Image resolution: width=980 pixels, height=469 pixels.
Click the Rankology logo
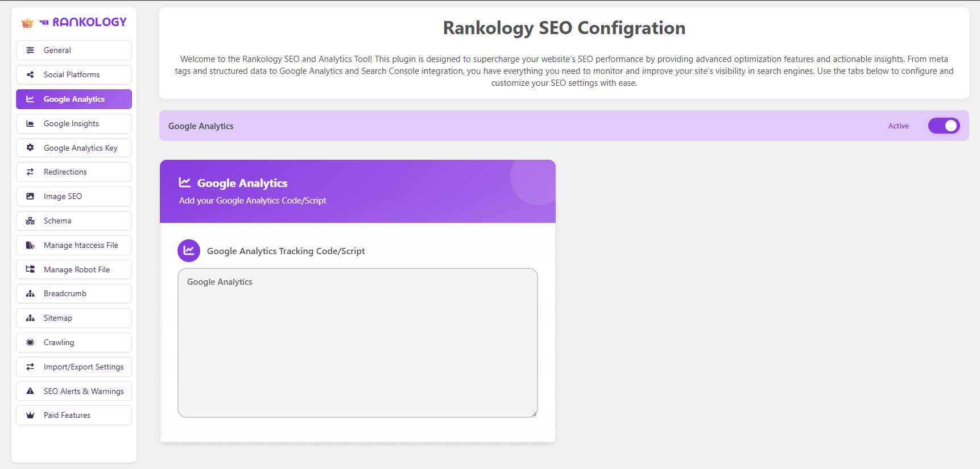75,22
